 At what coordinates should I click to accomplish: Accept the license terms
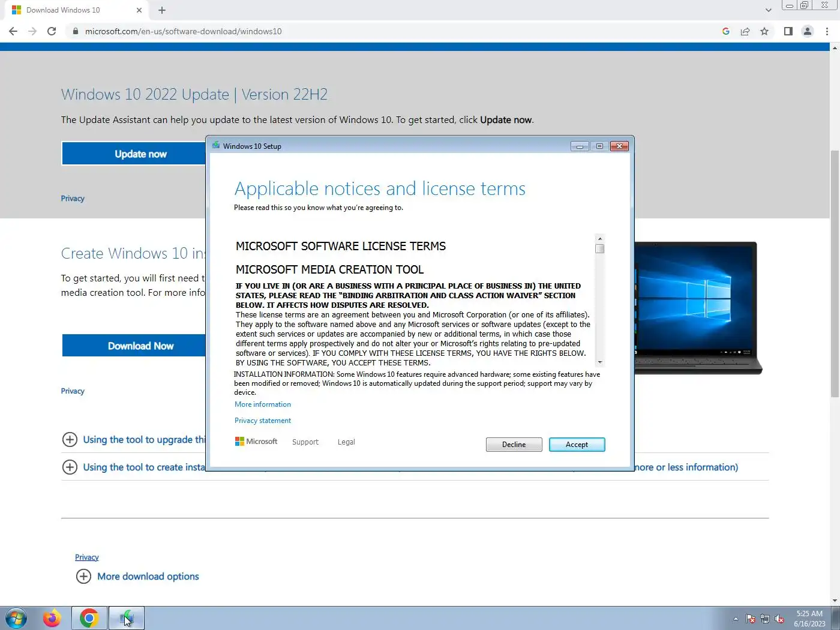577,445
